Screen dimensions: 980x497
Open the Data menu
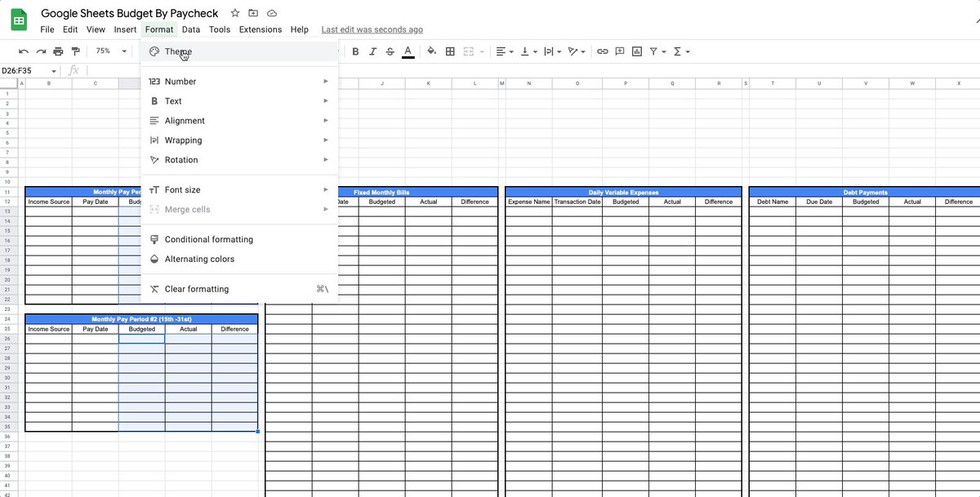pyautogui.click(x=191, y=29)
